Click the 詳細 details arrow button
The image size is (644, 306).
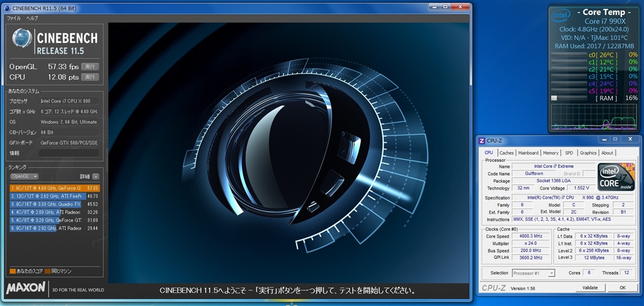pyautogui.click(x=96, y=177)
